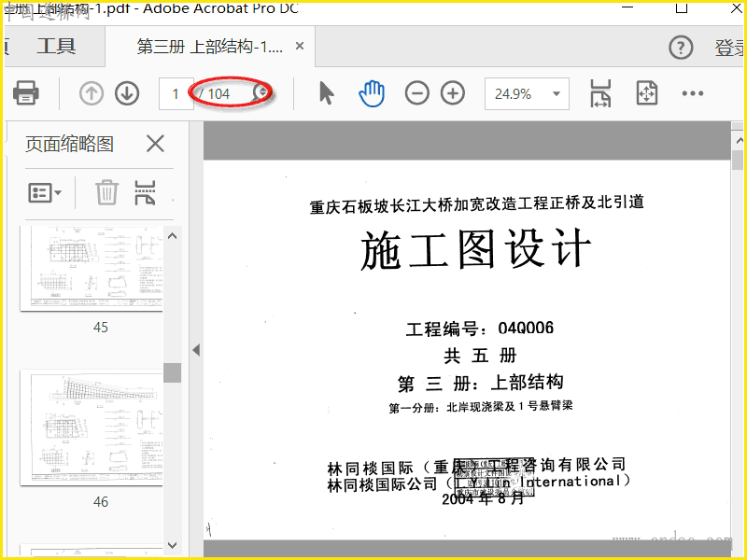Click the 施工图设计 title in the document
Screen dimensions: 747x560
[475, 249]
